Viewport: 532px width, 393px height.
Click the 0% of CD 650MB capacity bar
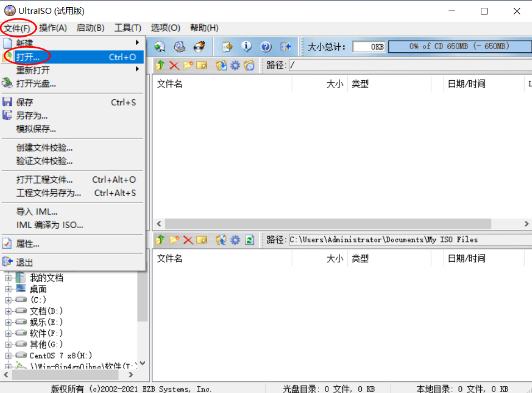(460, 47)
